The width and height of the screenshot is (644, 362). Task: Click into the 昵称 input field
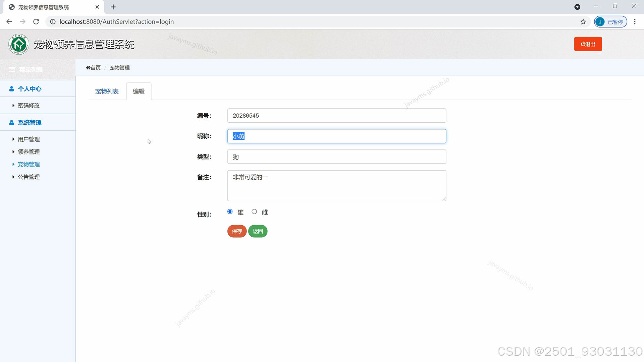click(x=336, y=136)
